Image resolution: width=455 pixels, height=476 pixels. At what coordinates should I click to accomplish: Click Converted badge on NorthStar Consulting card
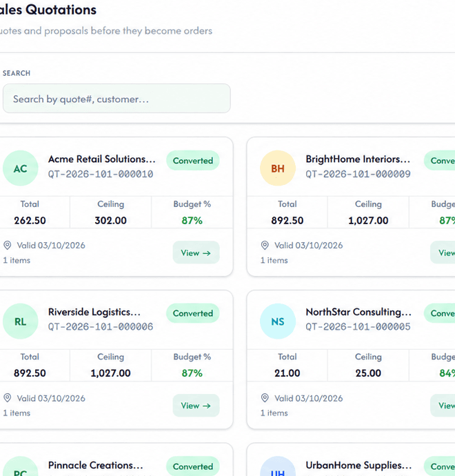(x=440, y=313)
